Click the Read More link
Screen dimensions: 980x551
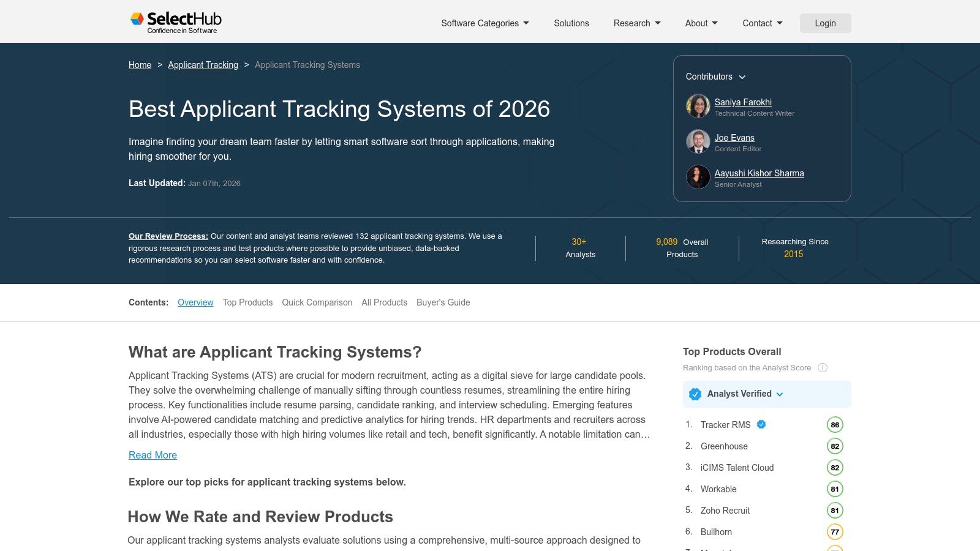tap(152, 455)
